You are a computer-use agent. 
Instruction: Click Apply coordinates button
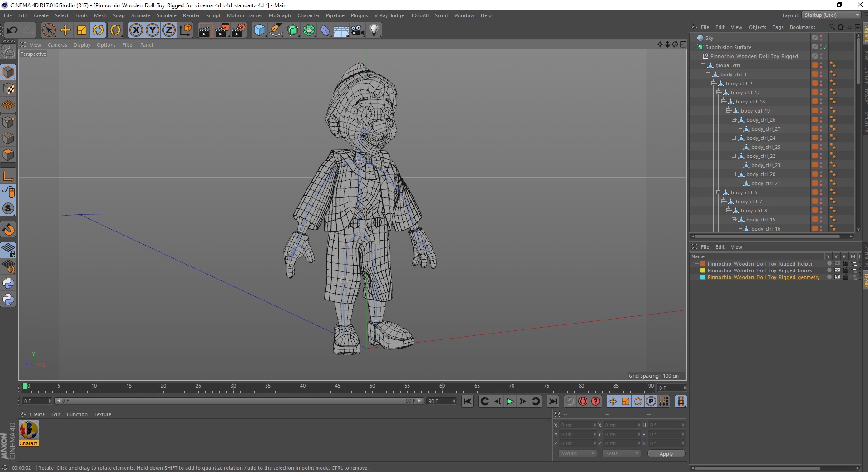666,454
